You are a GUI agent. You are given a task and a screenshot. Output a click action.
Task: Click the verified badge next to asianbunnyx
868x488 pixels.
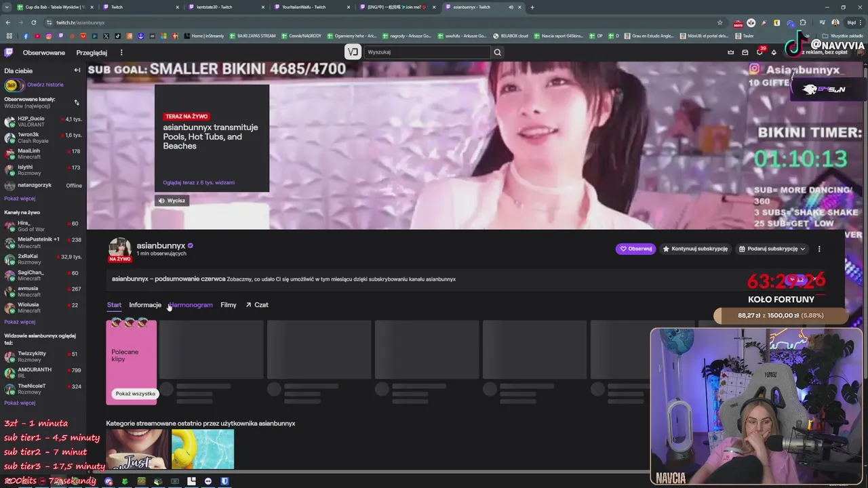pos(191,245)
